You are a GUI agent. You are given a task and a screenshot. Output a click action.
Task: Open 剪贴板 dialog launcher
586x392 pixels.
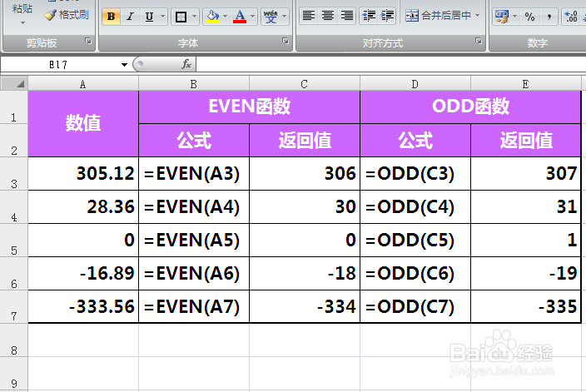click(88, 41)
